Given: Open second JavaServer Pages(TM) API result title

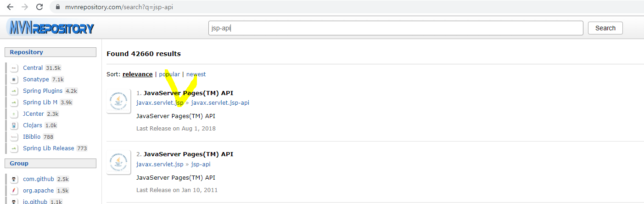Looking at the screenshot, I should [188, 154].
